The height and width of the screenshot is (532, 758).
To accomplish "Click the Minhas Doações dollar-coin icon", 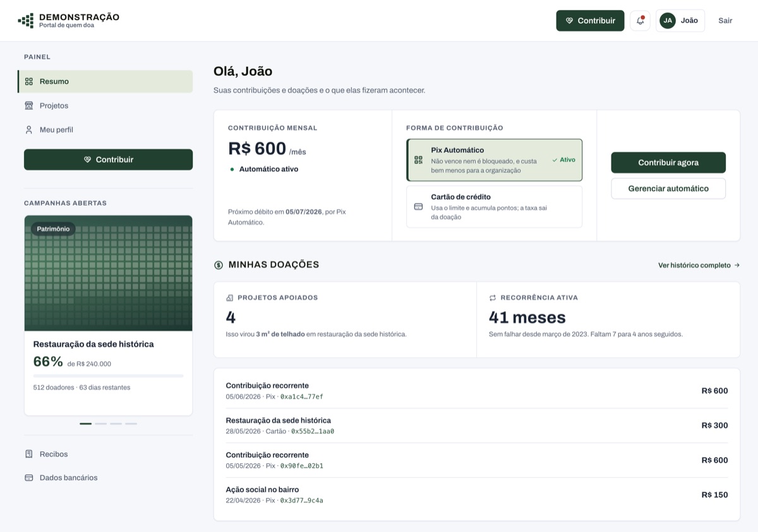I will pyautogui.click(x=219, y=265).
